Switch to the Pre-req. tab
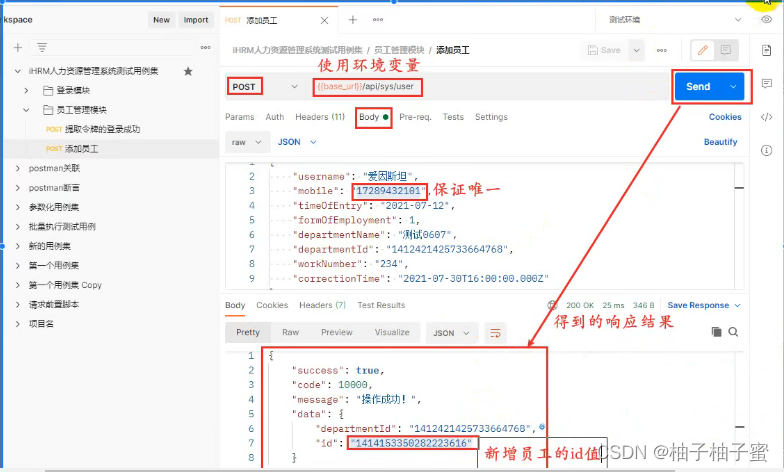The height and width of the screenshot is (472, 784). click(415, 117)
